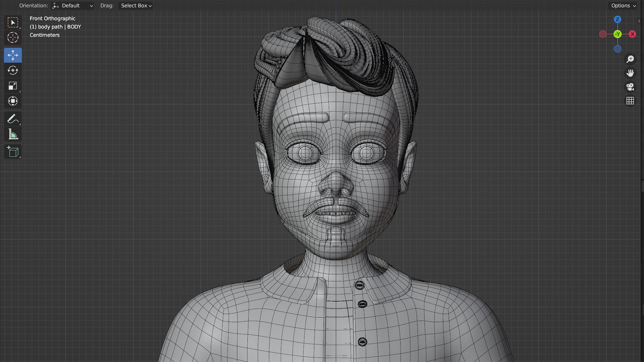Pick the Scale tool
Screen dimensions: 644x362
tap(13, 86)
